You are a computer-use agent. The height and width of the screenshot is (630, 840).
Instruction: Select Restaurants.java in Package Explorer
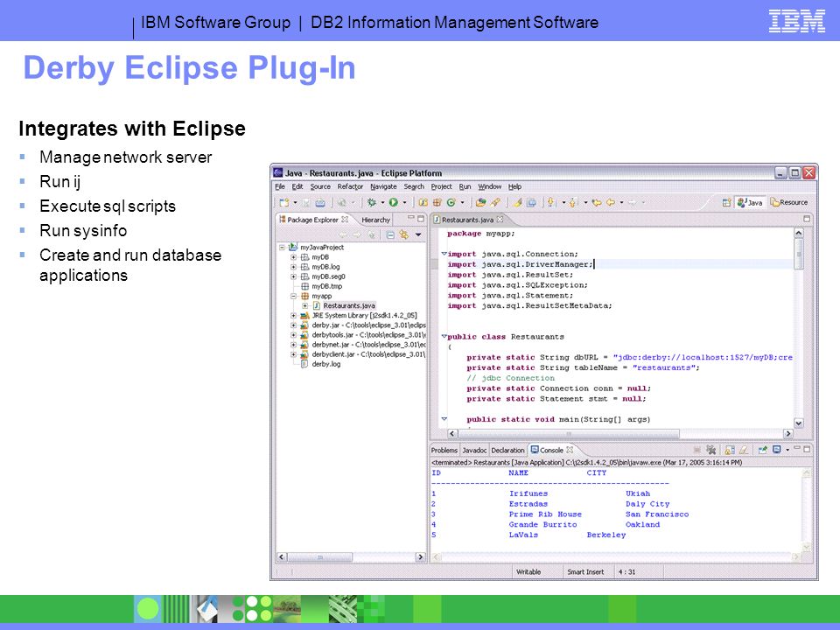349,306
